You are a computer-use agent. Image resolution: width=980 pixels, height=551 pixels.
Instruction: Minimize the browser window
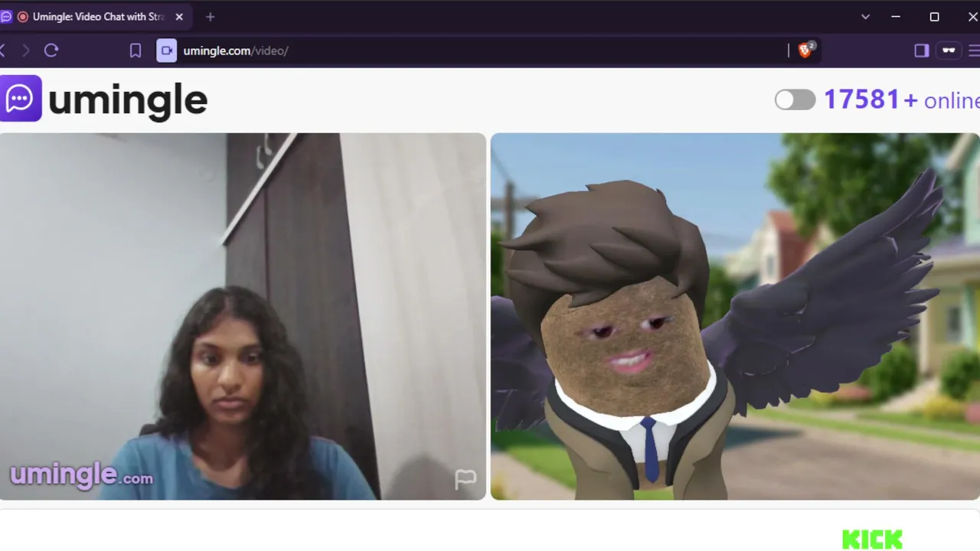click(x=896, y=17)
